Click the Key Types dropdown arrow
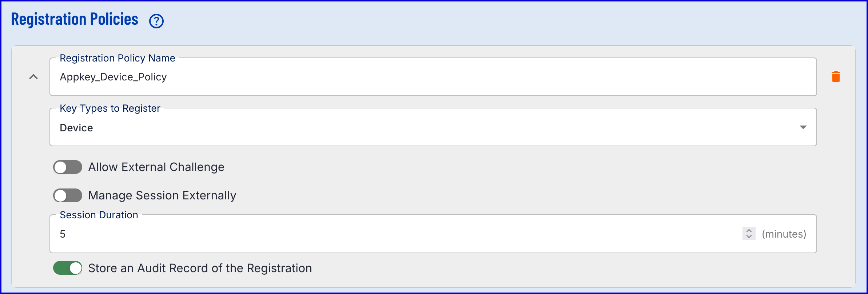Screen dimensions: 868x294 (803, 127)
